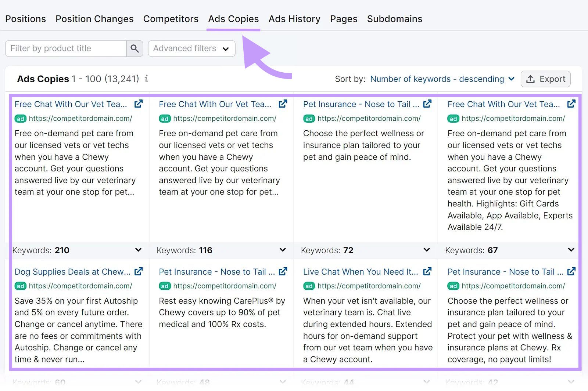Click ad description in Keywords 72 card

click(x=363, y=145)
